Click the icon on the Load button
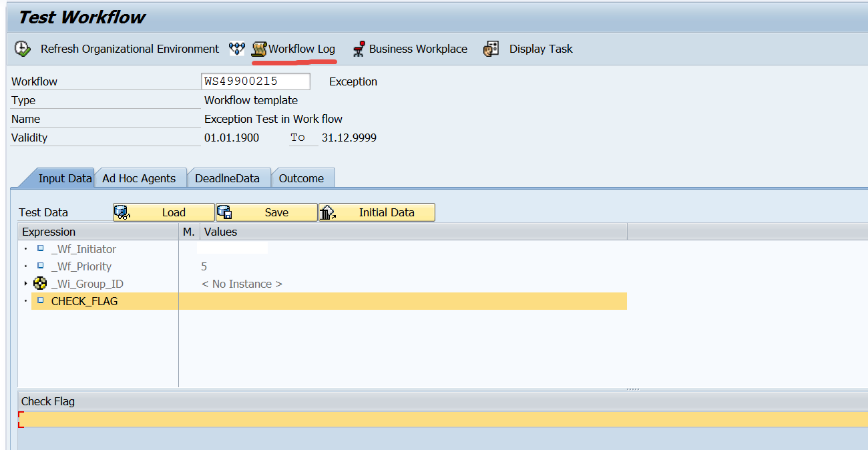 click(122, 212)
